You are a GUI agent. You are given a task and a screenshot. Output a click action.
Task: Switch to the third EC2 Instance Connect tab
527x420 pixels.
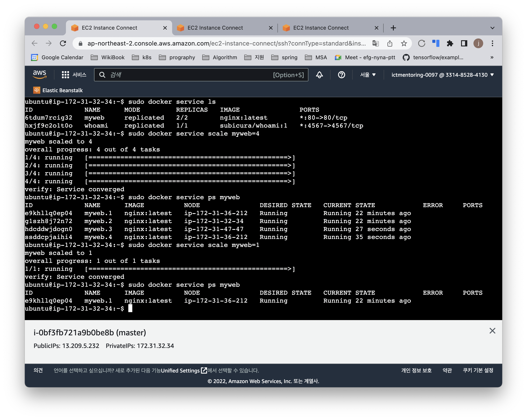point(321,28)
